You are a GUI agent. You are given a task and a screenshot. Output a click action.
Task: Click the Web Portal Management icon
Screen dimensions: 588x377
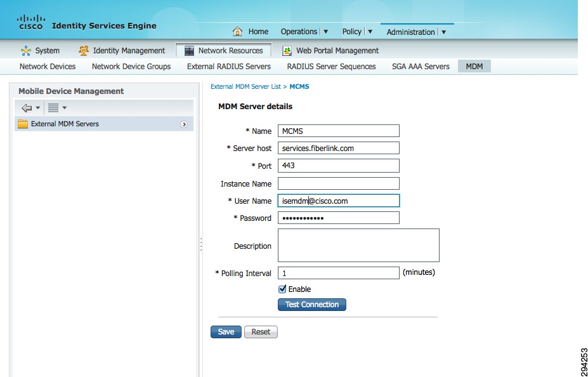tap(287, 51)
